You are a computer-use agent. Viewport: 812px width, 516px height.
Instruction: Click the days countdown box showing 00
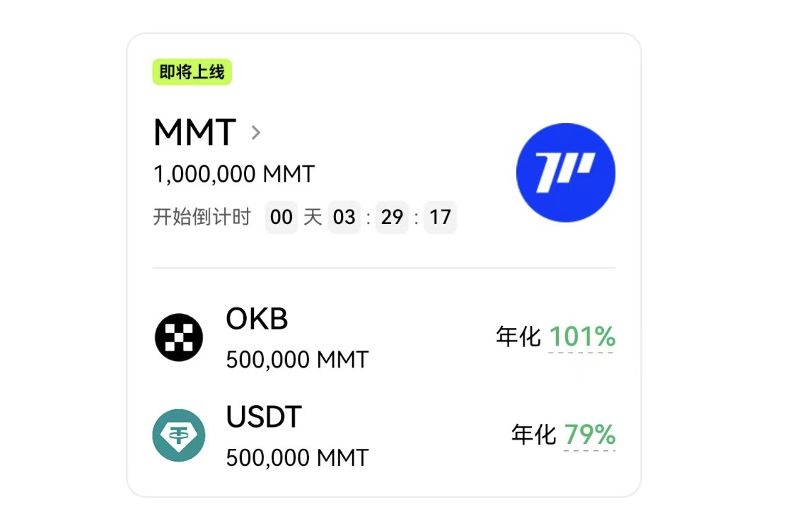(x=282, y=217)
